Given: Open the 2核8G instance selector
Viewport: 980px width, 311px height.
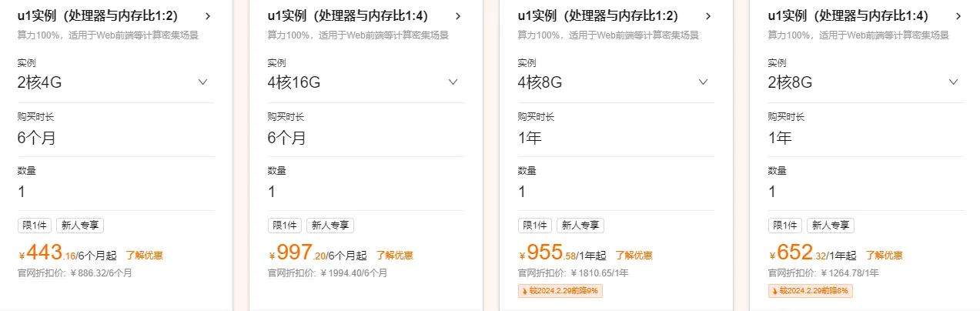Looking at the screenshot, I should tap(954, 82).
